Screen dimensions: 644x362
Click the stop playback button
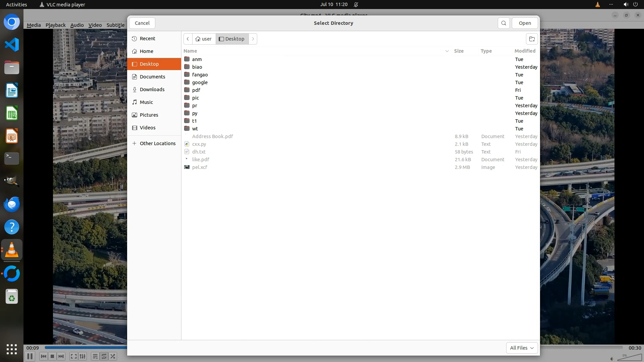click(x=52, y=356)
